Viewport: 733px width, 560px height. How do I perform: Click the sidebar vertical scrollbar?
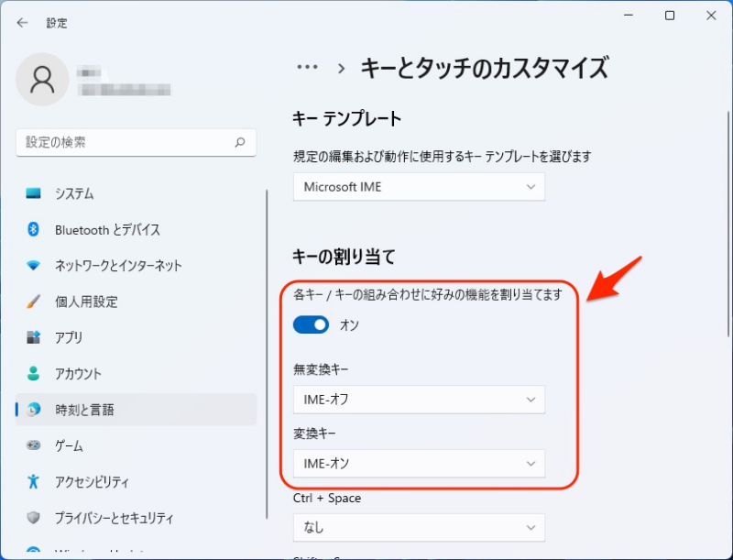(267, 354)
